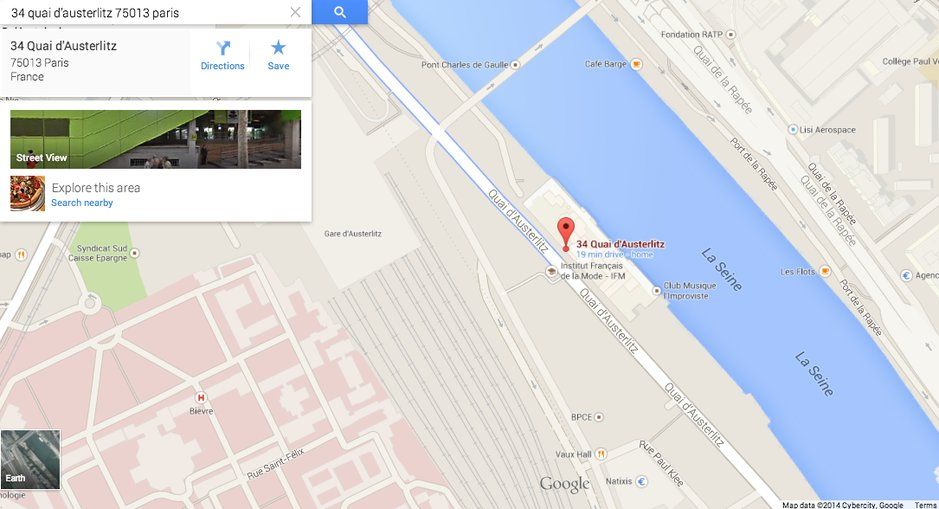Click the Les Flots restaurant marker
This screenshot has width=939, height=509.
[x=825, y=271]
